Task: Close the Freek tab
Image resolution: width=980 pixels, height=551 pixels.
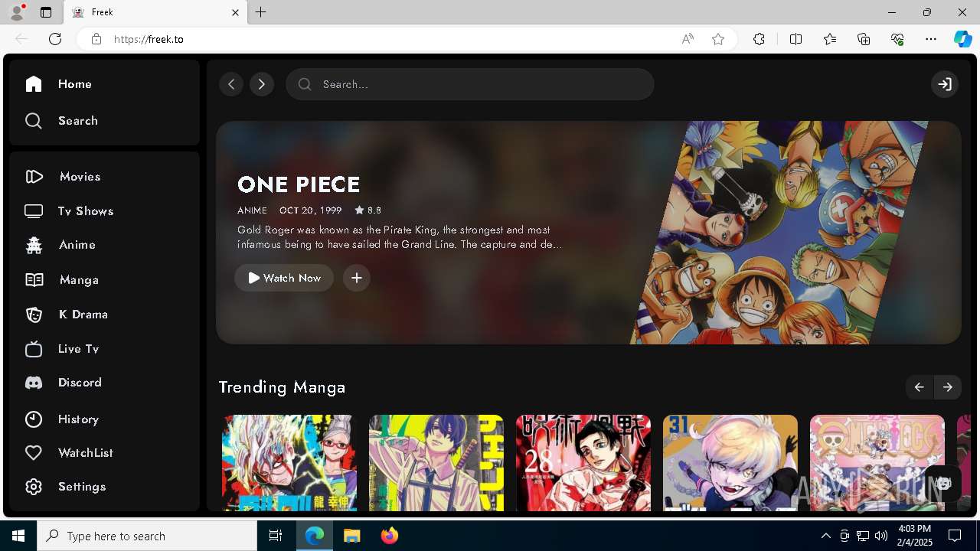Action: (x=236, y=12)
